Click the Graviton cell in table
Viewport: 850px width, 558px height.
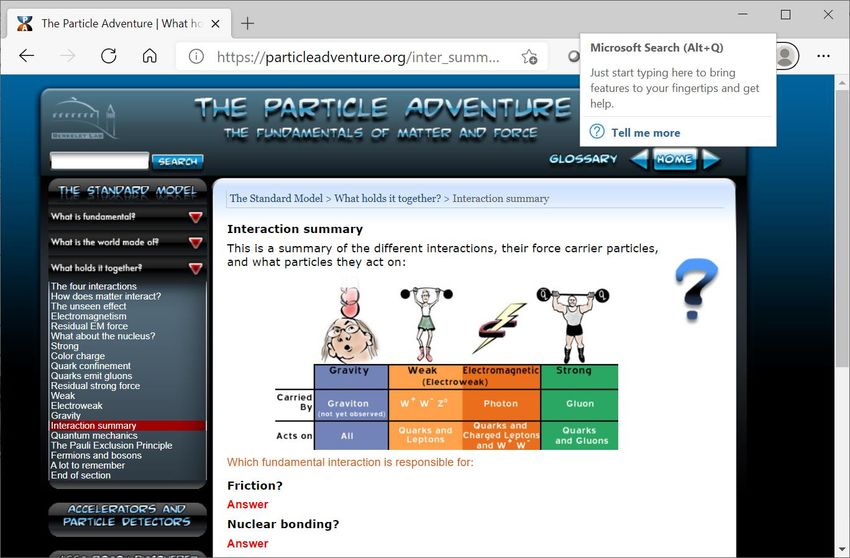(x=351, y=406)
